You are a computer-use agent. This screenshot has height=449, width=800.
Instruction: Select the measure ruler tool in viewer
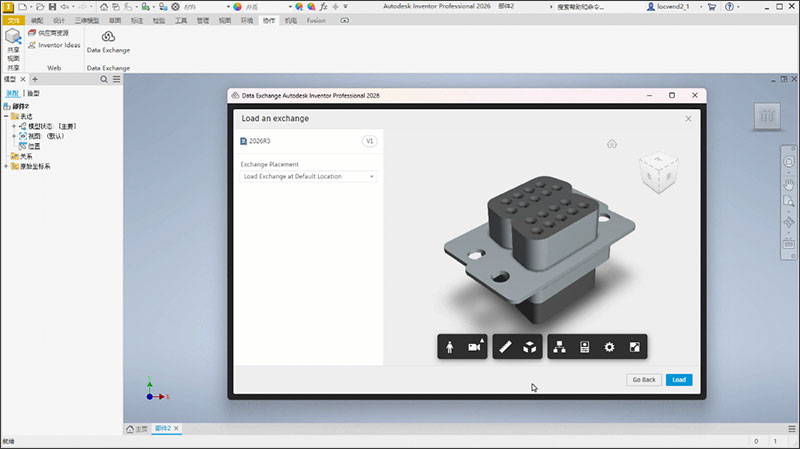505,347
